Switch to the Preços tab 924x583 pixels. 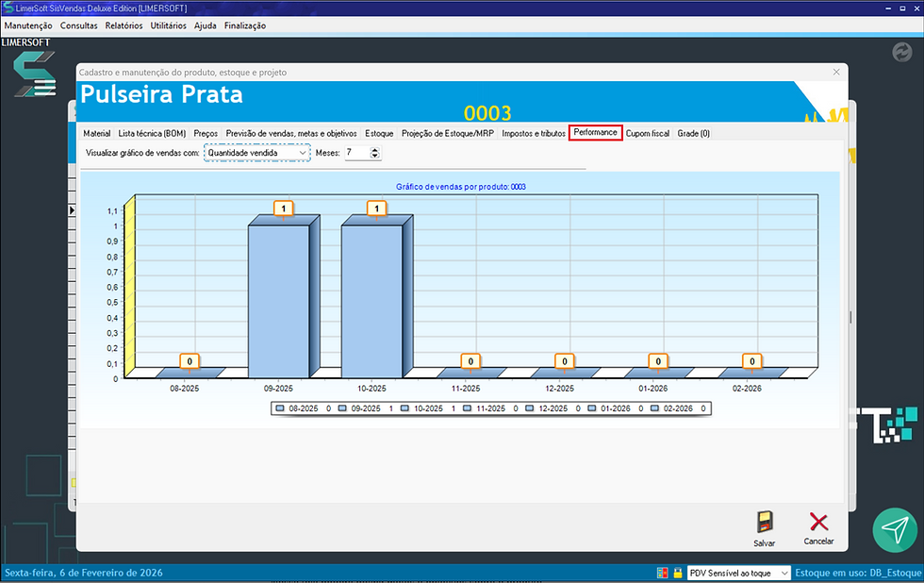tap(206, 133)
